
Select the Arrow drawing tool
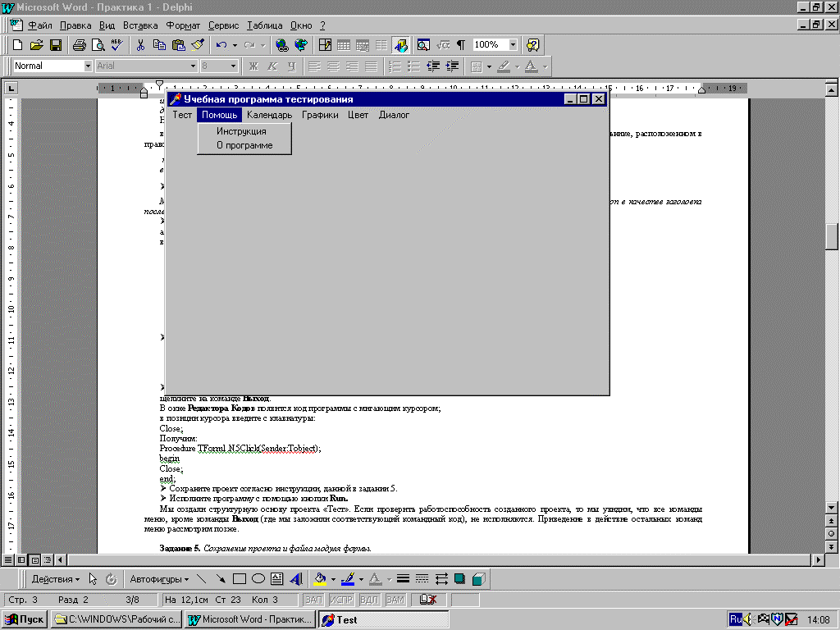pyautogui.click(x=220, y=579)
